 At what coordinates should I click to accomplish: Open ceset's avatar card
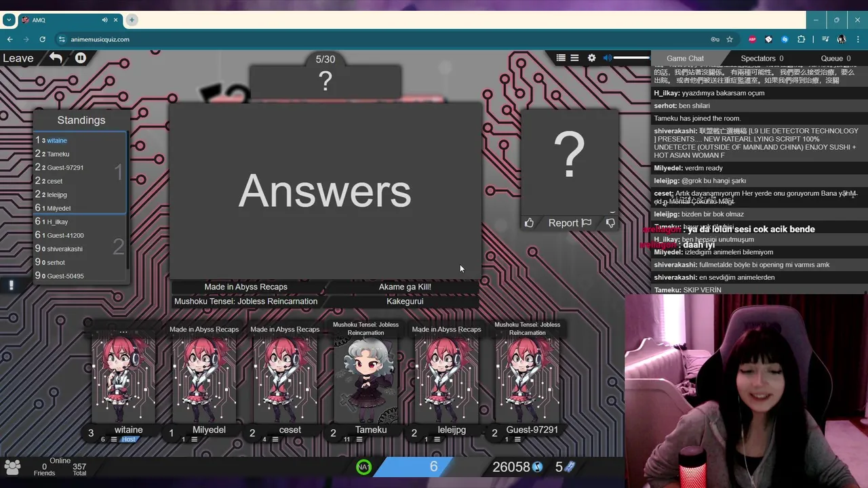coord(285,380)
